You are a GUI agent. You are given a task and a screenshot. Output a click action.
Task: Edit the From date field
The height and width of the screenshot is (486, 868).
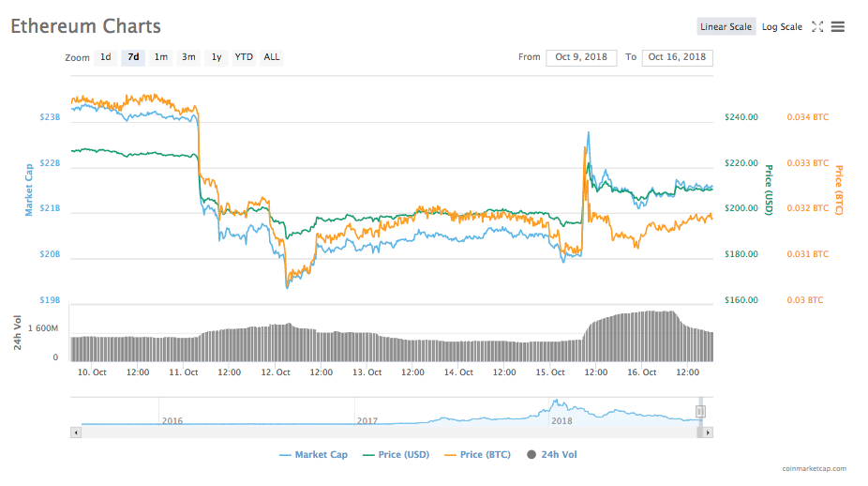(581, 57)
